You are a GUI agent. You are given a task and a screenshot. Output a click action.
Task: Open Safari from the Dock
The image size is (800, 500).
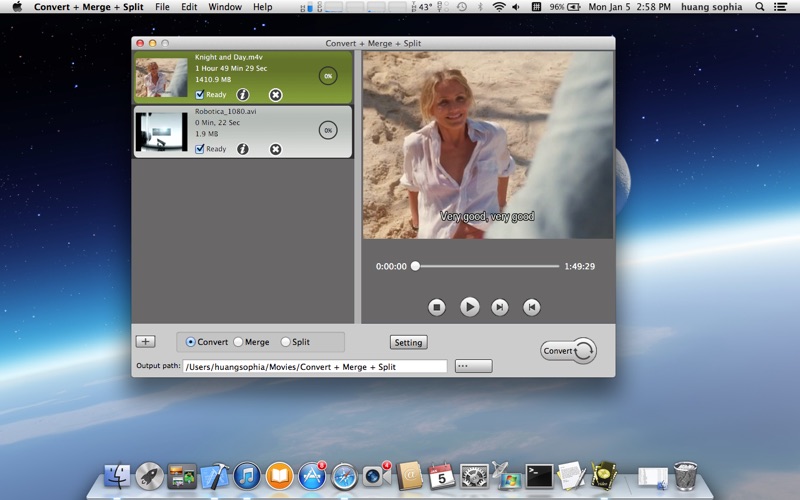point(344,476)
